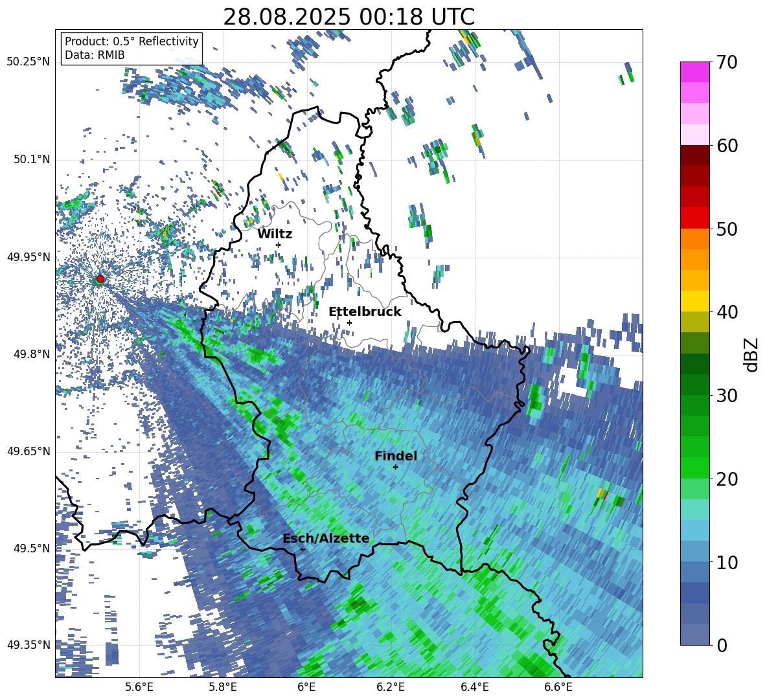Image resolution: width=767 pixels, height=700 pixels.
Task: Click the 6°E longitude label
Action: click(306, 687)
